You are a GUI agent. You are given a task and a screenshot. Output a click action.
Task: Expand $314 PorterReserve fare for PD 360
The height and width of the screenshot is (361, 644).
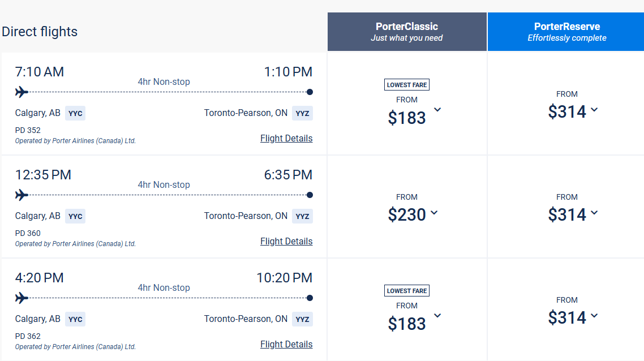point(594,213)
